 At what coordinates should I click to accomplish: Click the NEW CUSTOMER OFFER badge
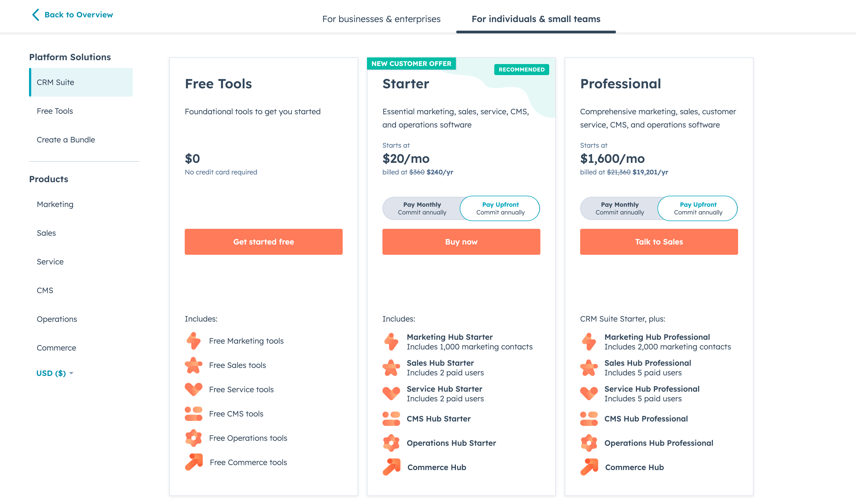pos(411,63)
